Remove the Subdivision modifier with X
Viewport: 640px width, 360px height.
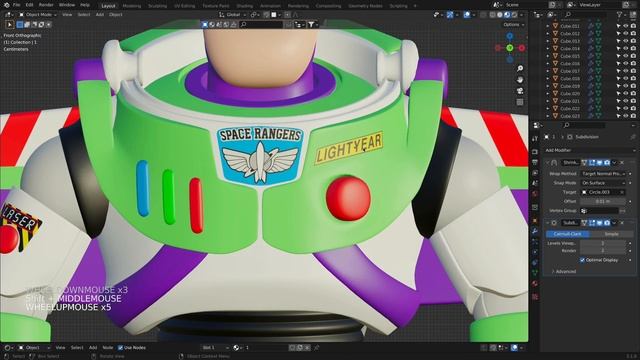click(622, 223)
